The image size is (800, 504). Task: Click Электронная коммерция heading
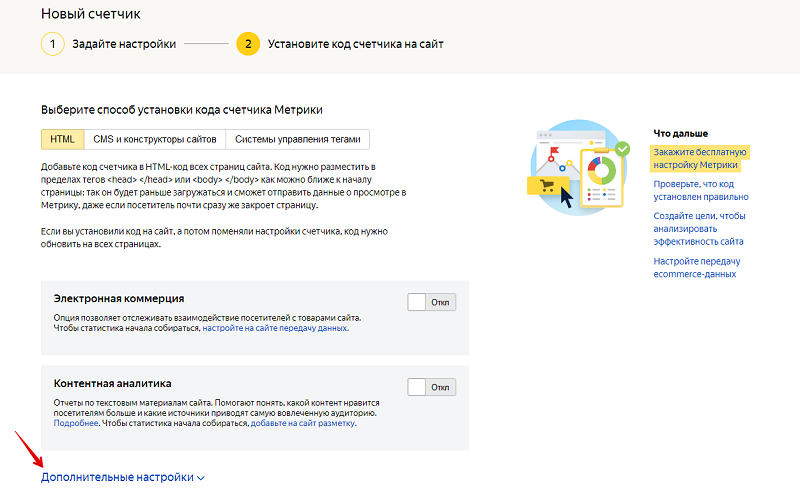click(x=119, y=298)
